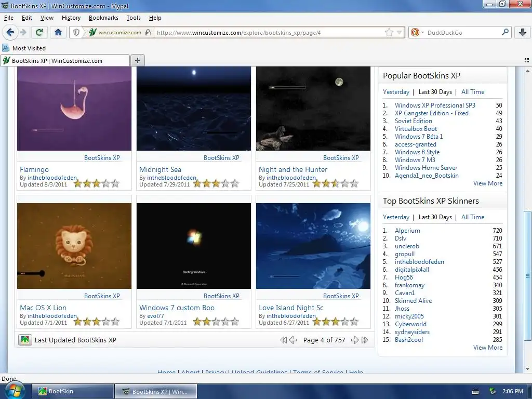Open the View menu
This screenshot has height=399, width=532.
pyautogui.click(x=47, y=18)
